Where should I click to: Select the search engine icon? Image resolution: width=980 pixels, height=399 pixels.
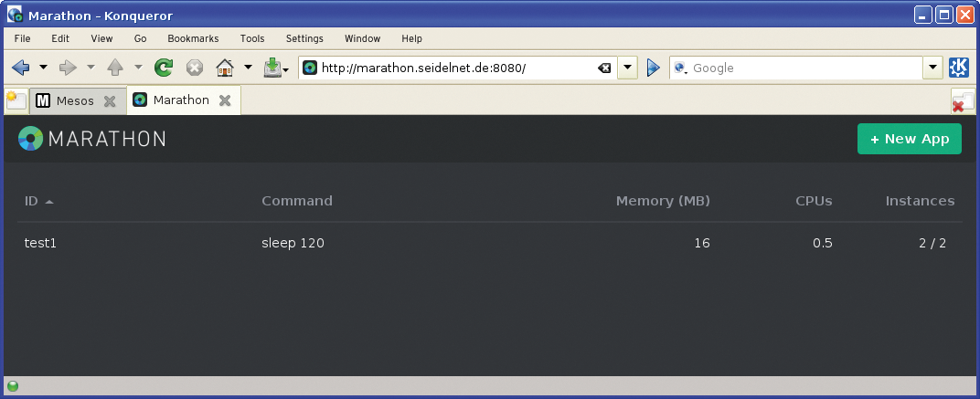tap(681, 68)
